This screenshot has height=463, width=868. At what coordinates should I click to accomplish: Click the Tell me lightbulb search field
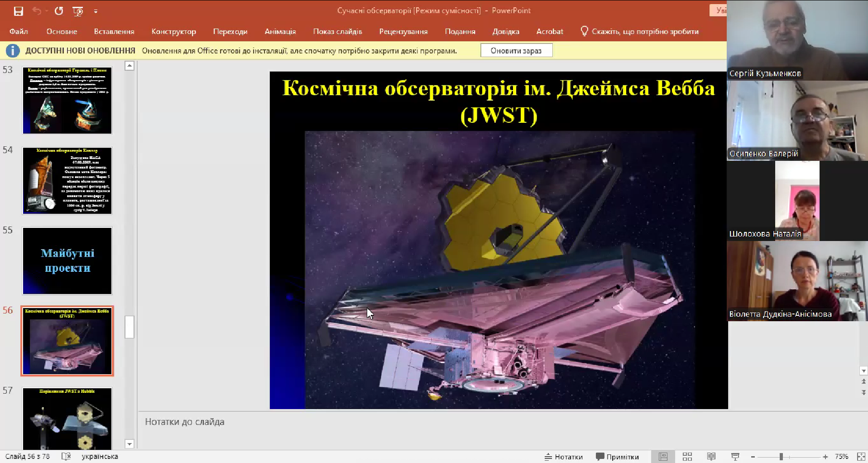[639, 31]
